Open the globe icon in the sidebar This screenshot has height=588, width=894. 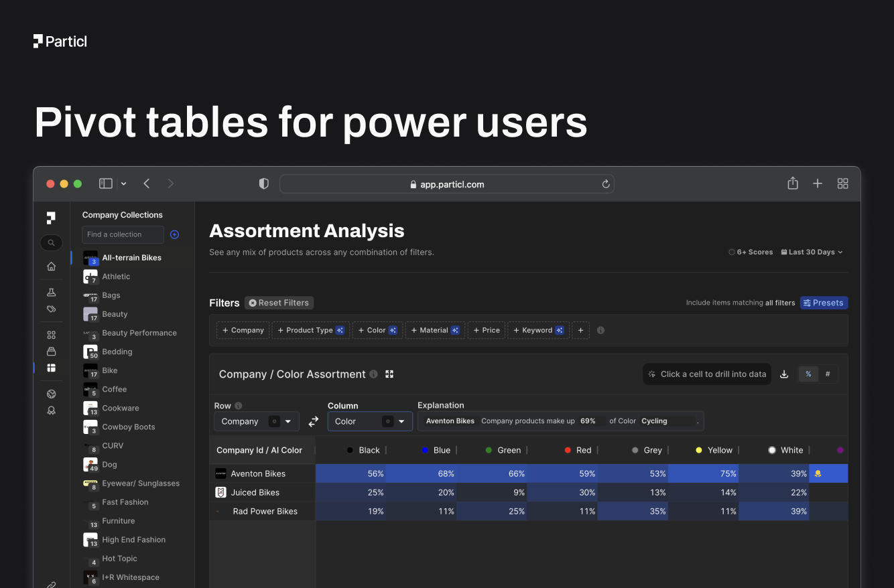point(51,394)
